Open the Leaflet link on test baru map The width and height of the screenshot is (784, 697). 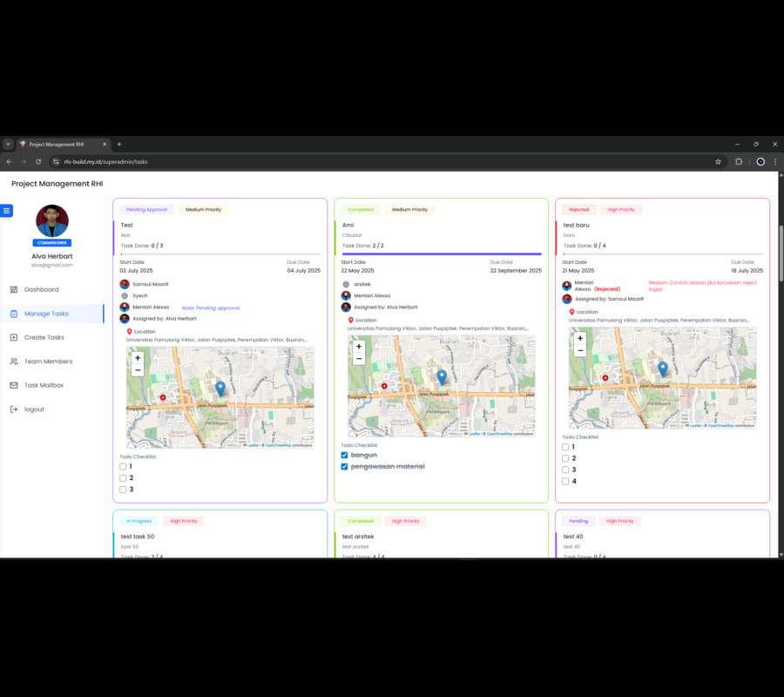695,425
